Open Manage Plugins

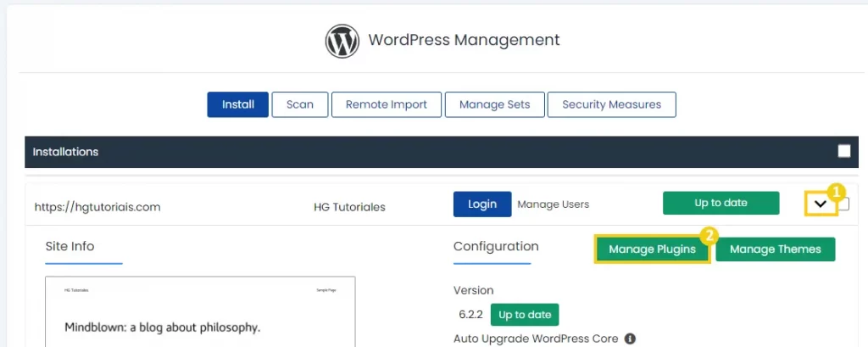pos(652,249)
